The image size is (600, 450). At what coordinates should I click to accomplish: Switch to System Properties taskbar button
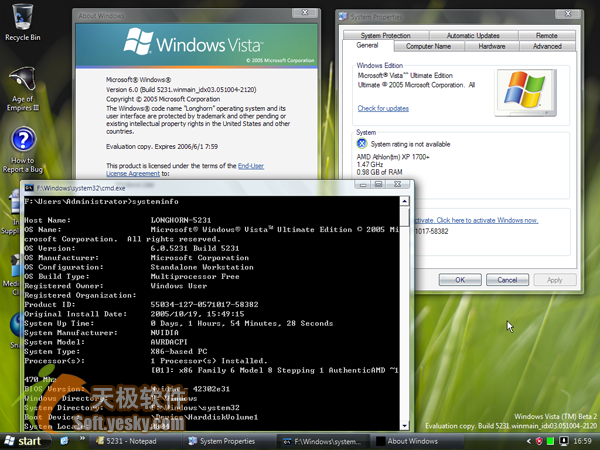[228, 441]
